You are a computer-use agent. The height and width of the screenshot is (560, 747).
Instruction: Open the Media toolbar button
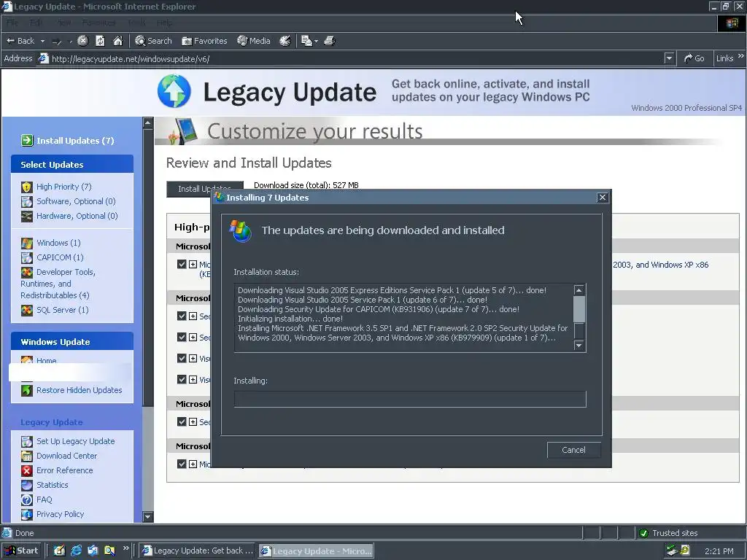tap(254, 41)
